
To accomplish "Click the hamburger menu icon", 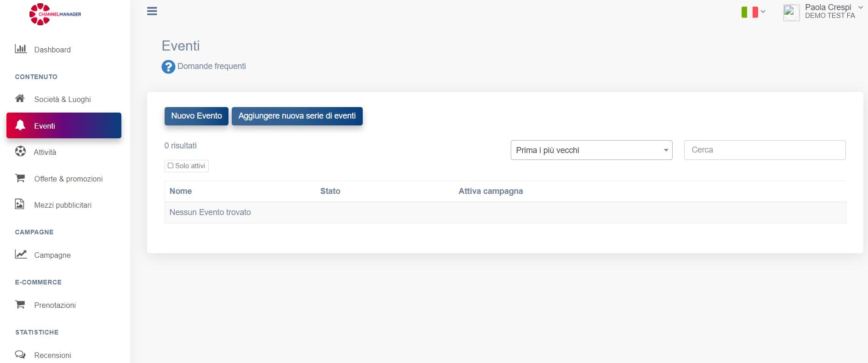I will click(x=152, y=11).
